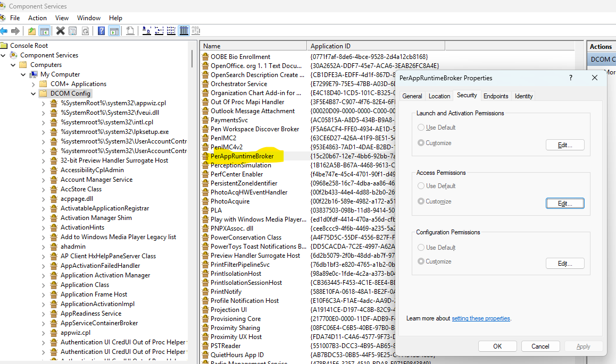The image size is (616, 364).
Task: Switch to Small Icons view
Action: 159,31
